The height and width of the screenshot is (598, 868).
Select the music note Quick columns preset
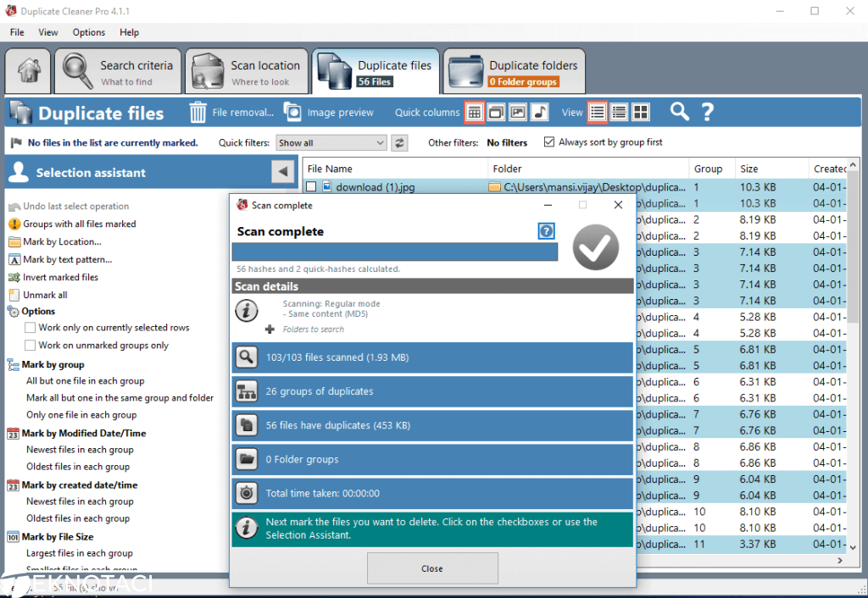(540, 113)
